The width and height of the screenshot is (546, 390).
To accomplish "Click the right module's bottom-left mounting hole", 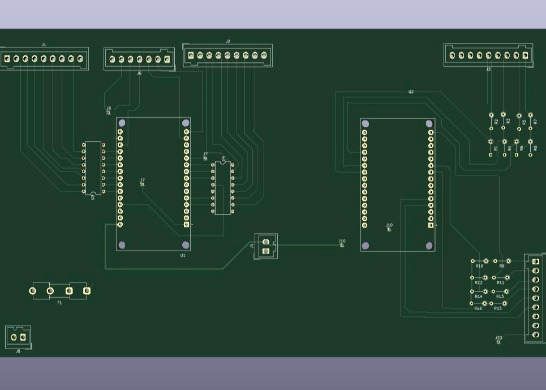I will [x=365, y=246].
